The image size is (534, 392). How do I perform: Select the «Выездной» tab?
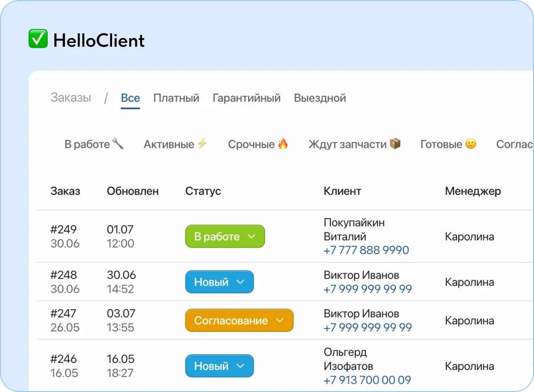click(x=320, y=98)
